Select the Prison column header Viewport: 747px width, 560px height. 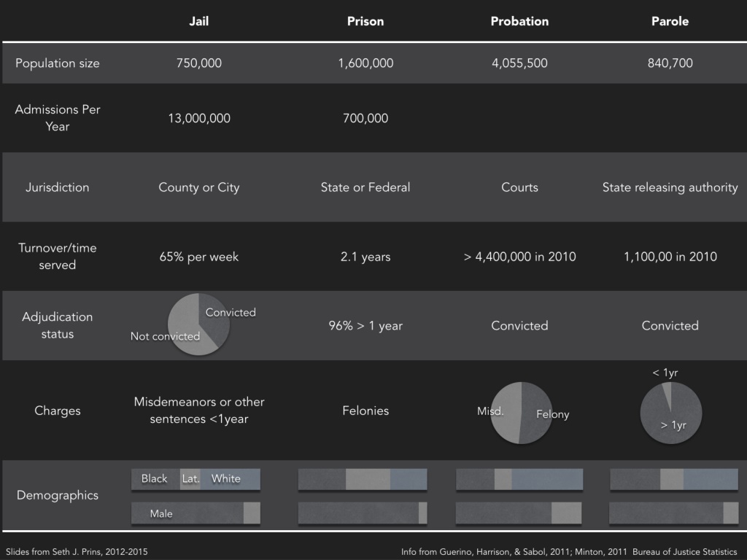point(365,21)
